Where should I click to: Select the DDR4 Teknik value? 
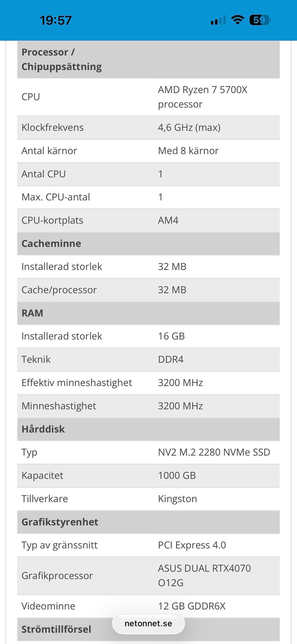click(x=171, y=359)
